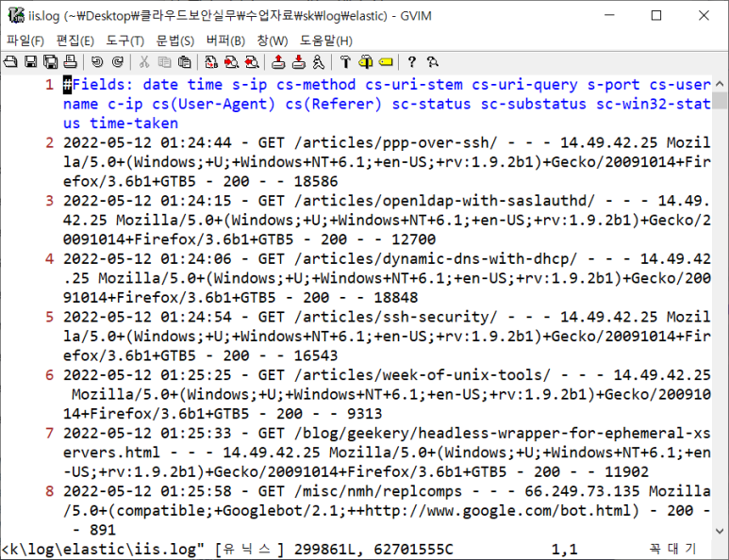Click the Find Help search icon
The height and width of the screenshot is (560, 729).
(432, 62)
